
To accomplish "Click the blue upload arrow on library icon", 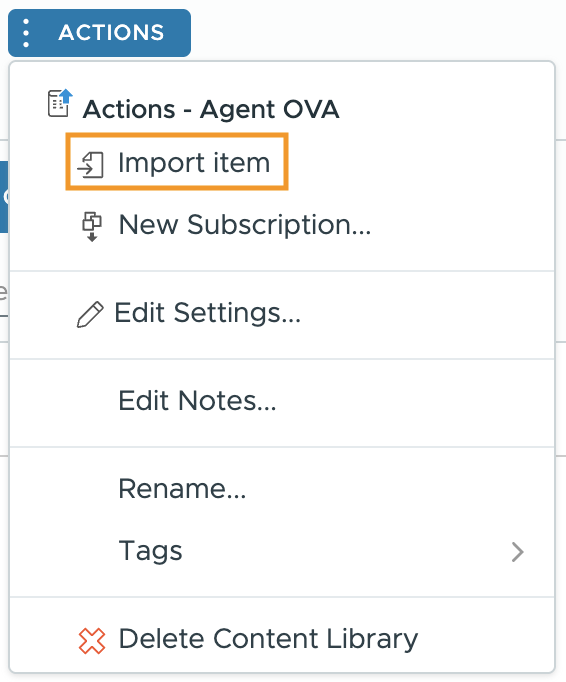I will click(66, 95).
